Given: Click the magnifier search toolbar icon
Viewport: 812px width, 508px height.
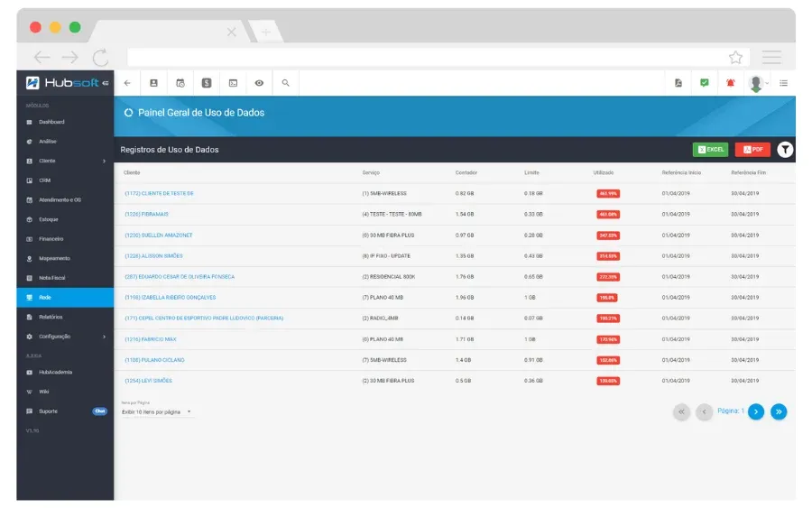Looking at the screenshot, I should pyautogui.click(x=285, y=83).
